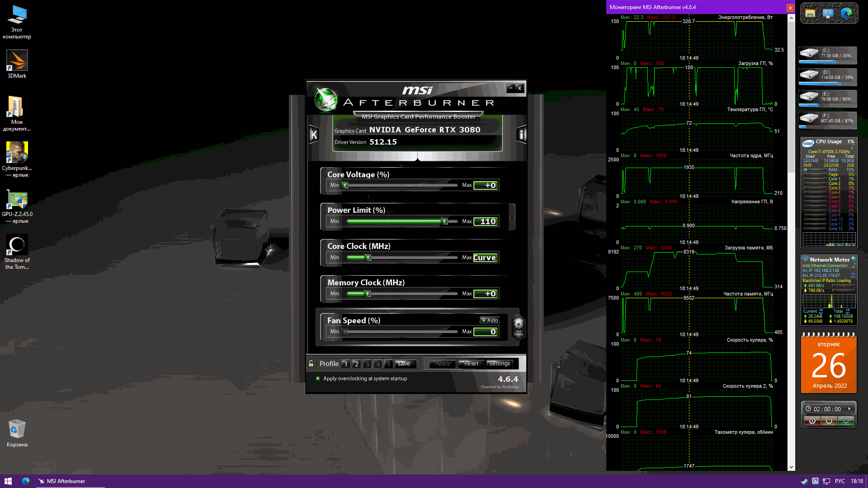Open Afterburner Settings button
Viewport: 868px width, 488px height.
tap(499, 364)
